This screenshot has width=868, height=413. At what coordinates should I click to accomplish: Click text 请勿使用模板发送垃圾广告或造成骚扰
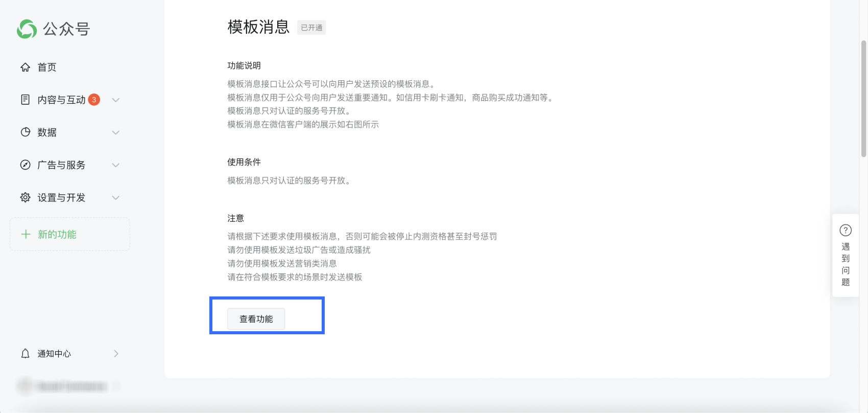(x=299, y=250)
